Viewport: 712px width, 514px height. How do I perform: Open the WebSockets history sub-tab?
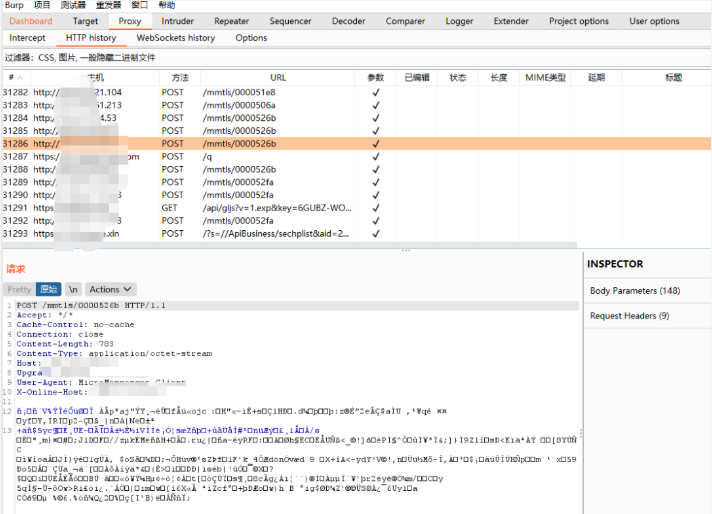(176, 38)
